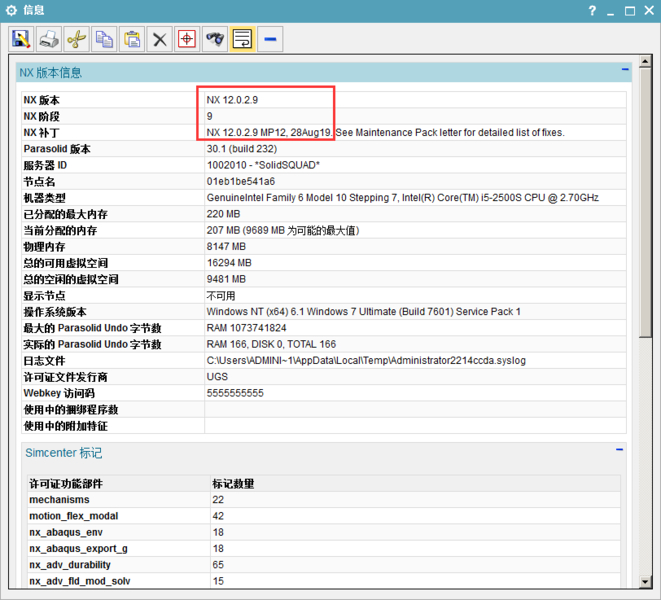Select node name 01eb1be541a6
This screenshot has width=661, height=600.
pos(241,181)
